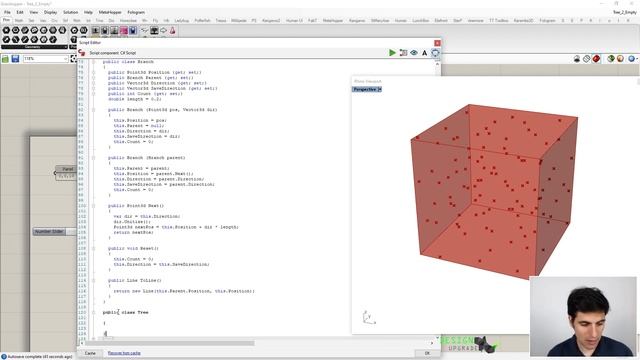Confirm the script with OK button
Screen dimensions: 640x360
[427, 353]
